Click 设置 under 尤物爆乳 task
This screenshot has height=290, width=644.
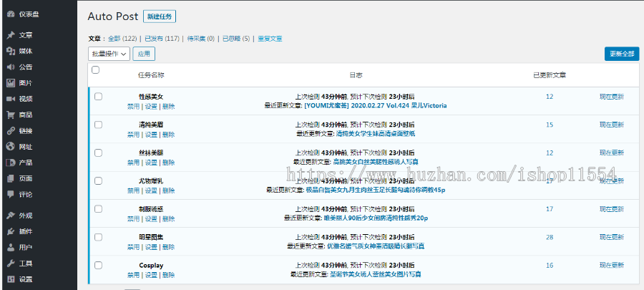pos(151,190)
